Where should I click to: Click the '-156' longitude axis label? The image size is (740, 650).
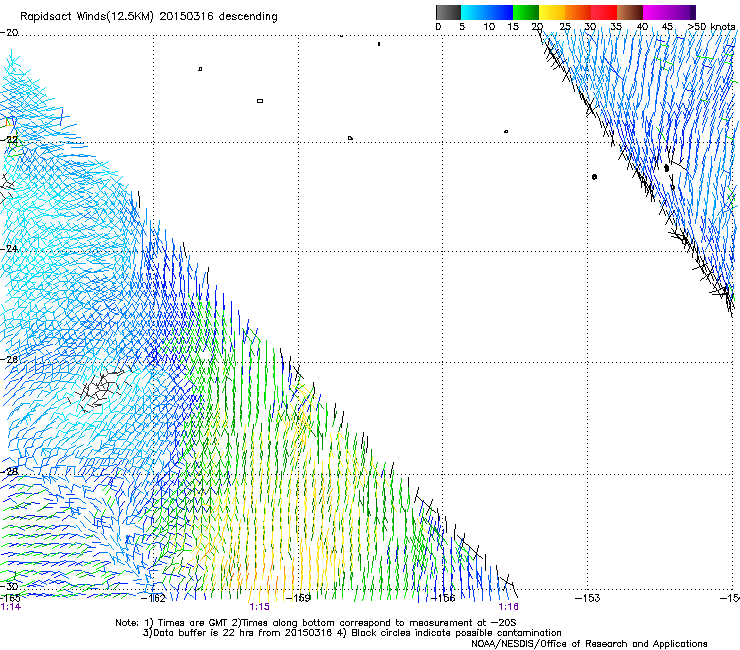[443, 598]
